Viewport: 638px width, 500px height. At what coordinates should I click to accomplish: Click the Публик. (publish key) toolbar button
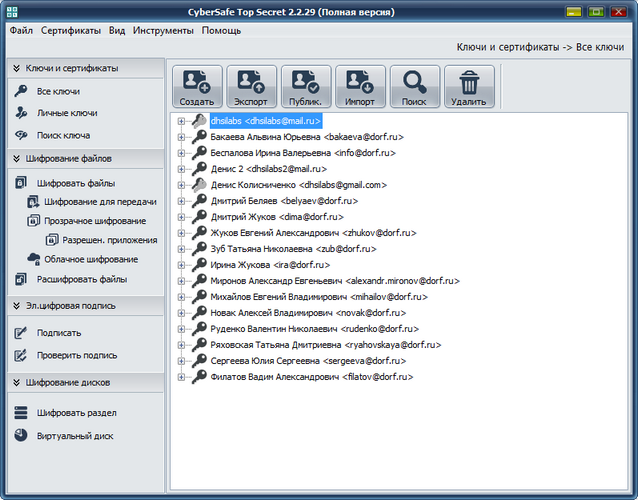[x=306, y=87]
